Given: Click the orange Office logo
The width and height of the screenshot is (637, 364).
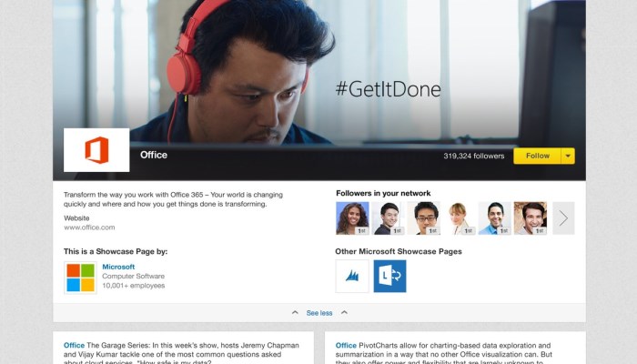Looking at the screenshot, I should tap(96, 150).
